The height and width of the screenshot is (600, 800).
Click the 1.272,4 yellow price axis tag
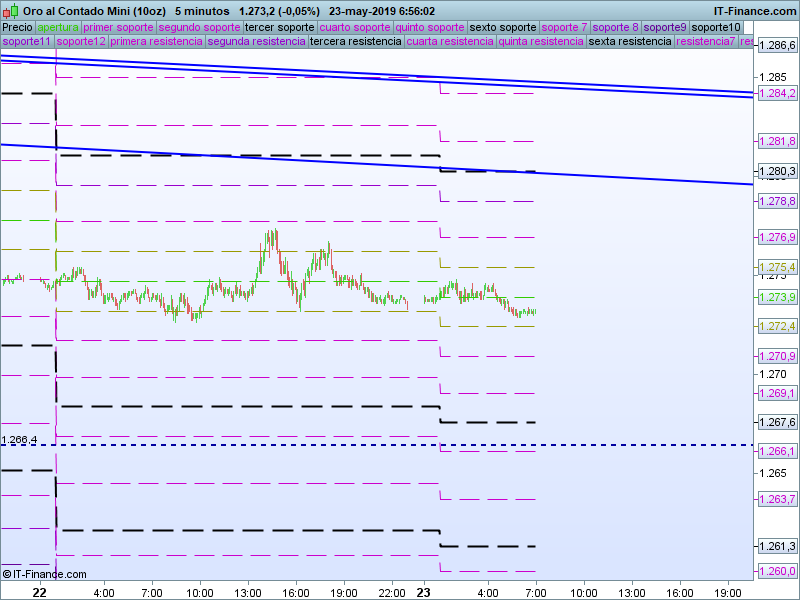778,326
